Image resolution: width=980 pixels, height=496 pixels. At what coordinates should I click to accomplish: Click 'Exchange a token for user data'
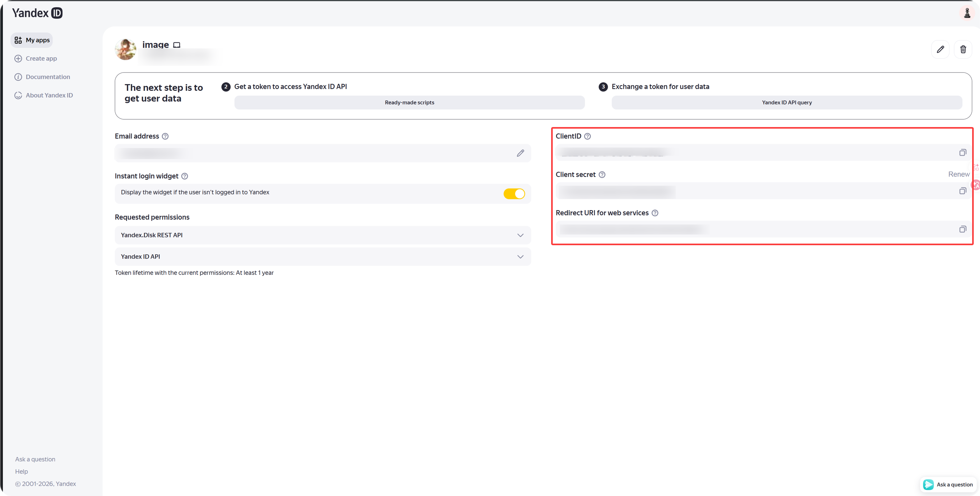pos(660,87)
